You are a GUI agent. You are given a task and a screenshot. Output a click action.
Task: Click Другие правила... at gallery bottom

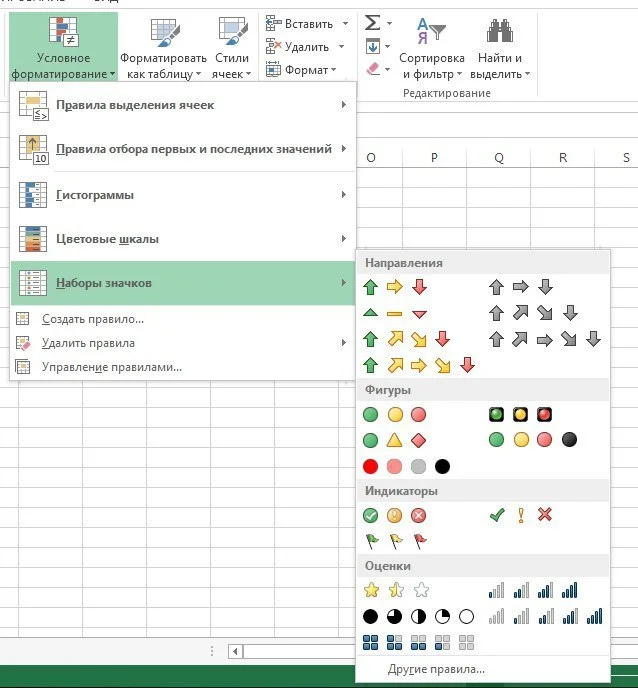click(x=438, y=669)
